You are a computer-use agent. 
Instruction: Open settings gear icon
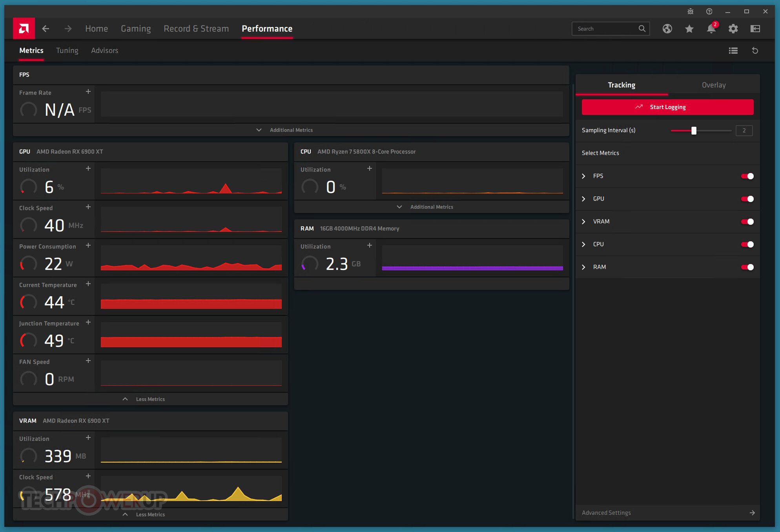[733, 29]
